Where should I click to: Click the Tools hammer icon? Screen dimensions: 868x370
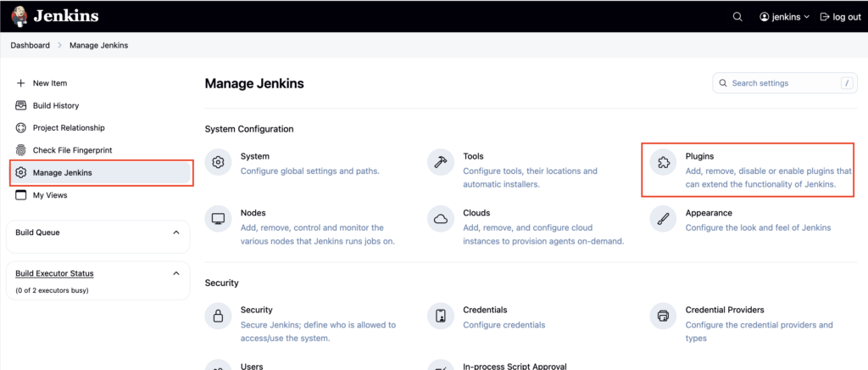coord(441,162)
